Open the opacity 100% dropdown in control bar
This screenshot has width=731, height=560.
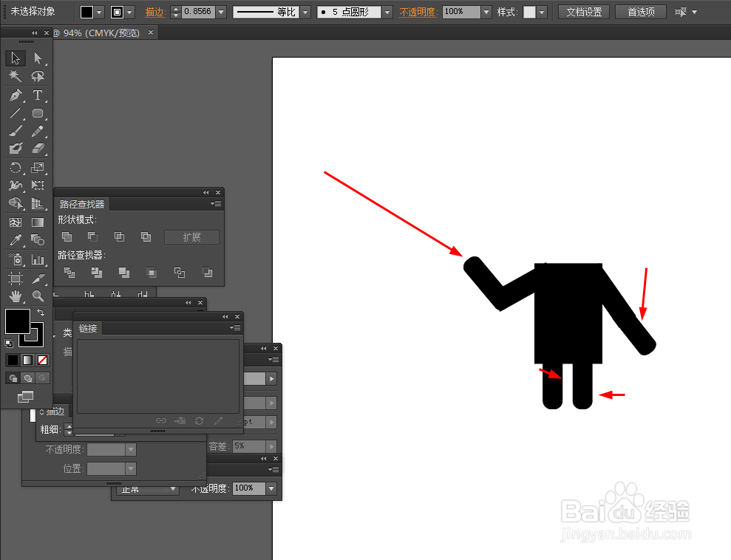[x=486, y=12]
